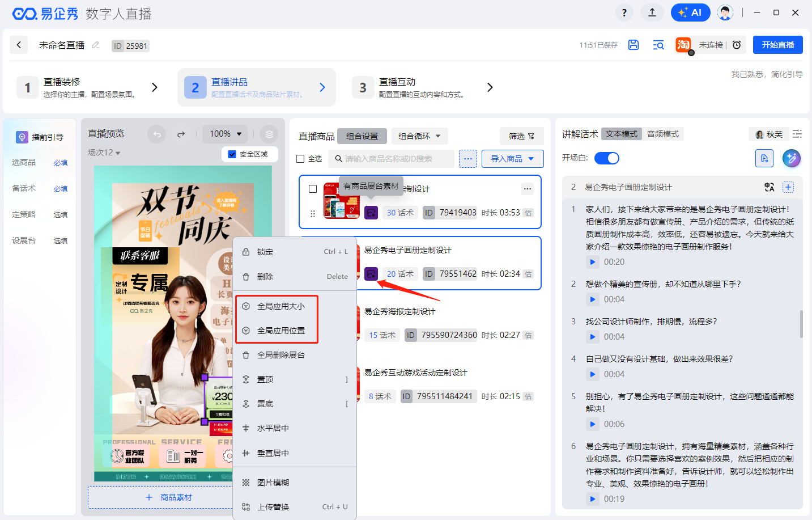Redo action in preview toolbar

[181, 134]
